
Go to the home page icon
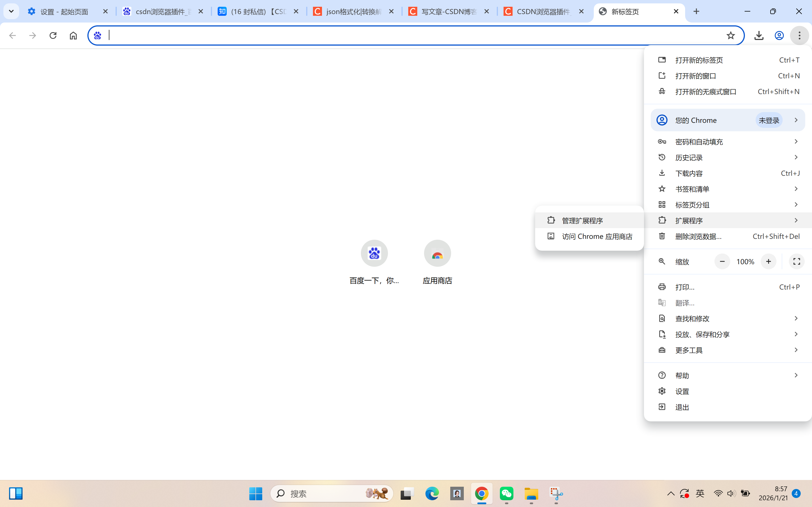click(x=73, y=35)
